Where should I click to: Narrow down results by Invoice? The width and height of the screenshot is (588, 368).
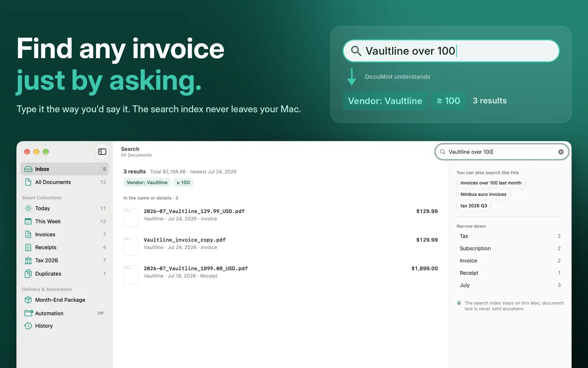click(510, 261)
